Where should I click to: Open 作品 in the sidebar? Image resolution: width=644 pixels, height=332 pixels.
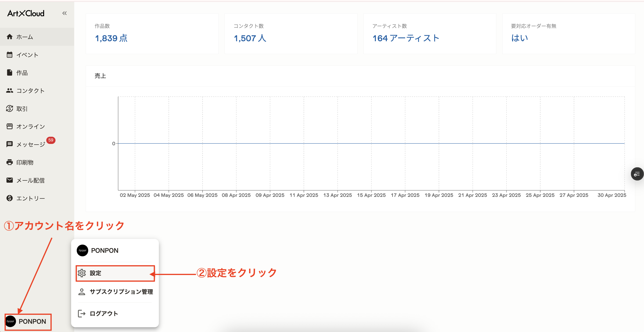coord(37,73)
